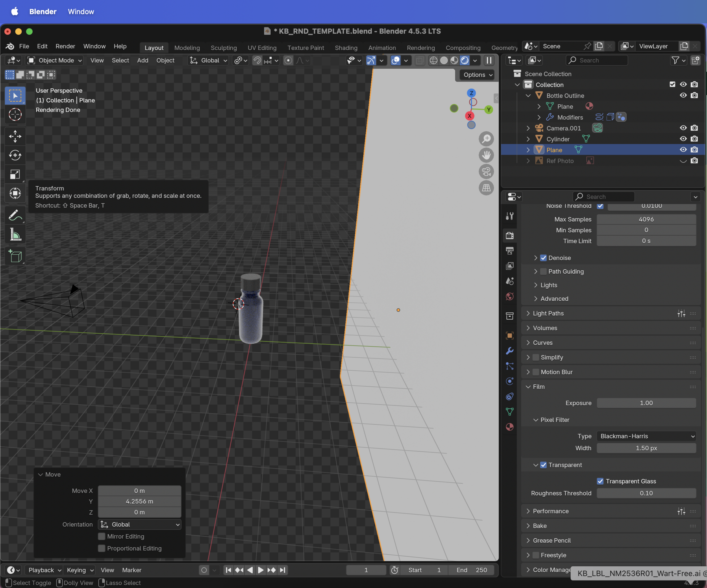Image resolution: width=707 pixels, height=588 pixels.
Task: Hide Bottle Outline in viewport
Action: [x=683, y=96]
